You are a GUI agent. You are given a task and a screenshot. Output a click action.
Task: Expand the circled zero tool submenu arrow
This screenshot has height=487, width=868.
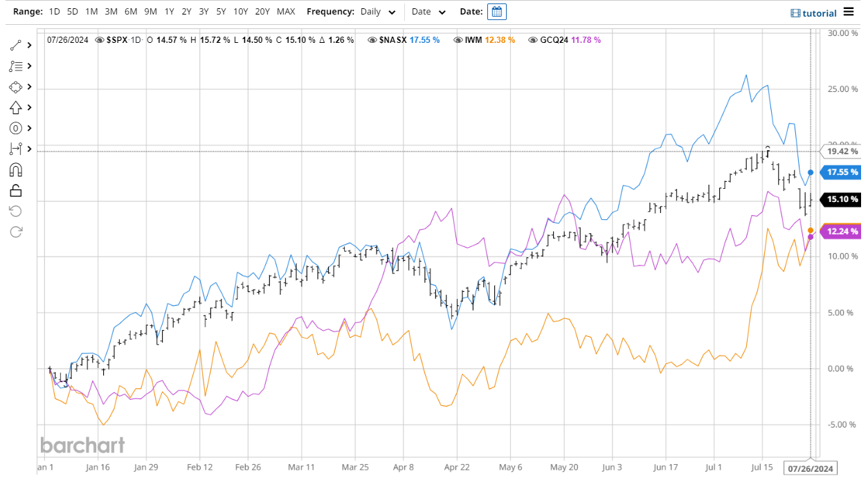(x=29, y=128)
